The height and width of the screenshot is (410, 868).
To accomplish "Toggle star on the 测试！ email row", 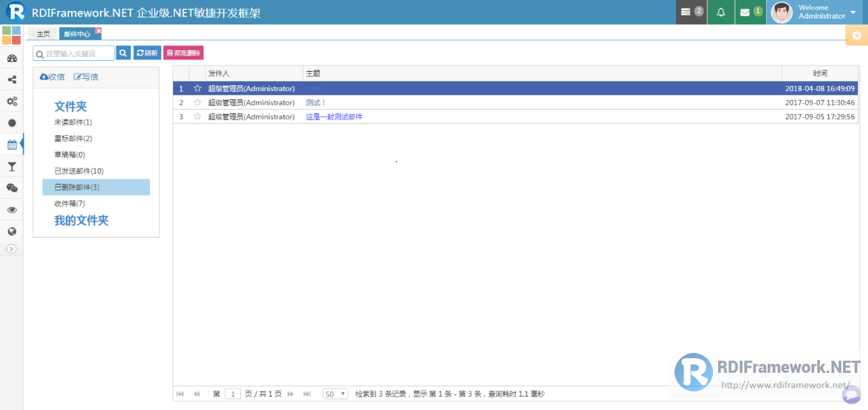I will 197,102.
